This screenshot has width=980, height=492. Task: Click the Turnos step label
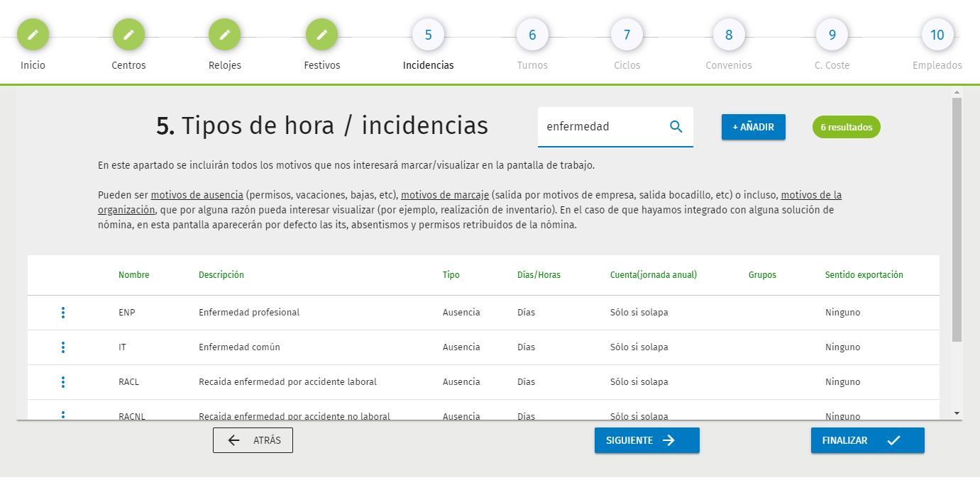[532, 65]
